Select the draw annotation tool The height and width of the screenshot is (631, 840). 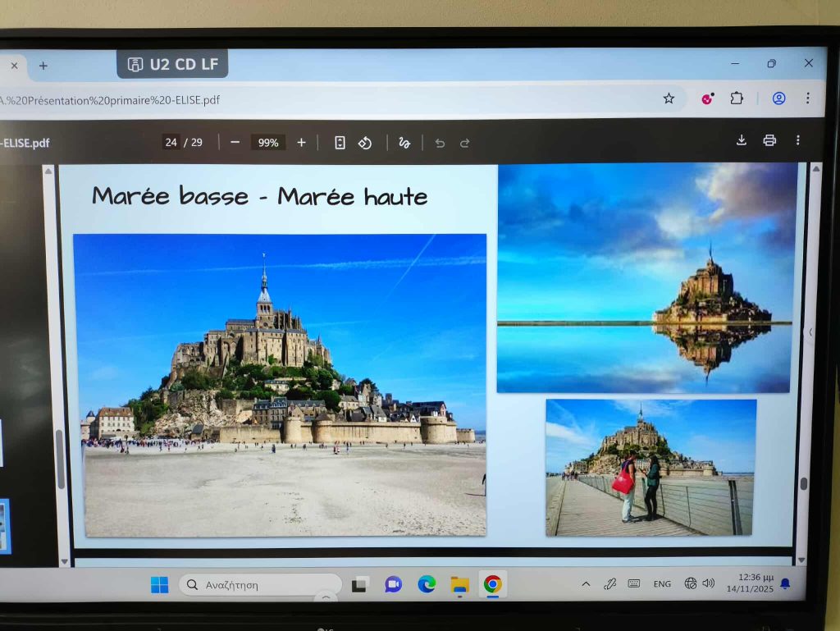(404, 143)
